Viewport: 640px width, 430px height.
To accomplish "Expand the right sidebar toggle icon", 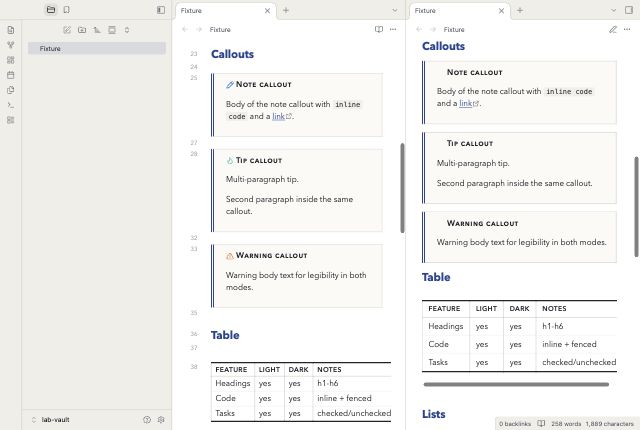I will click(x=629, y=10).
